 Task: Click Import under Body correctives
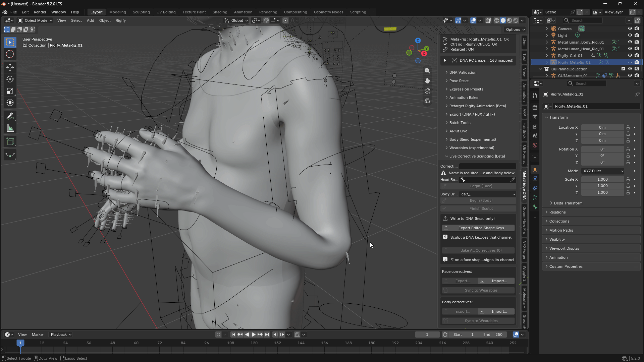pyautogui.click(x=496, y=311)
